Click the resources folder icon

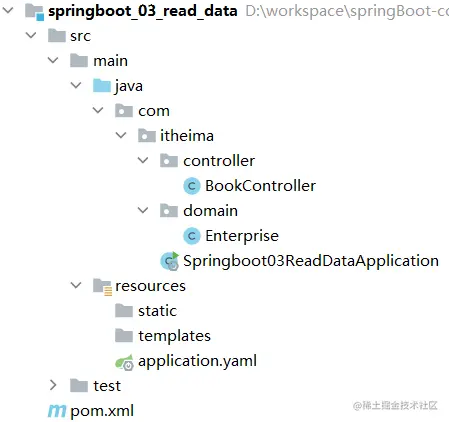pyautogui.click(x=102, y=286)
